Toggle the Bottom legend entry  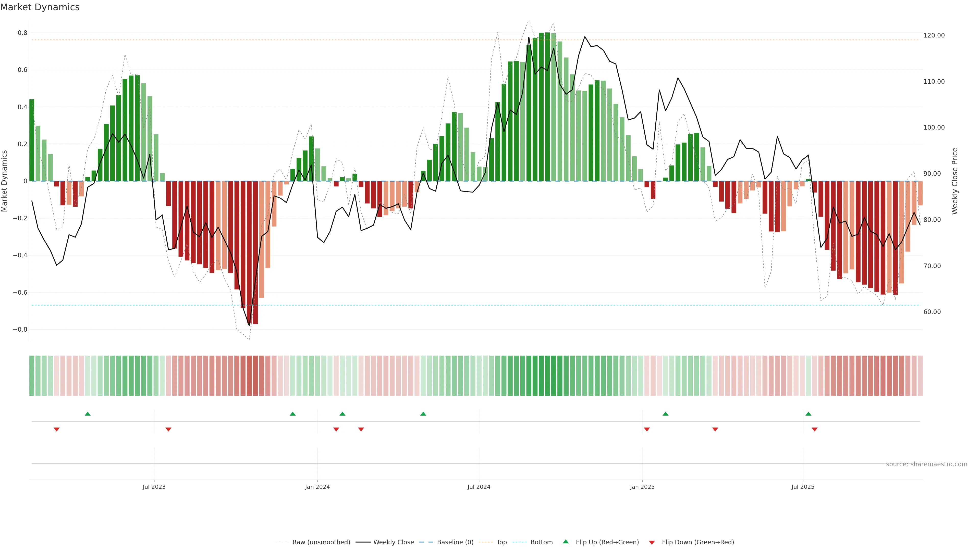[x=541, y=542]
